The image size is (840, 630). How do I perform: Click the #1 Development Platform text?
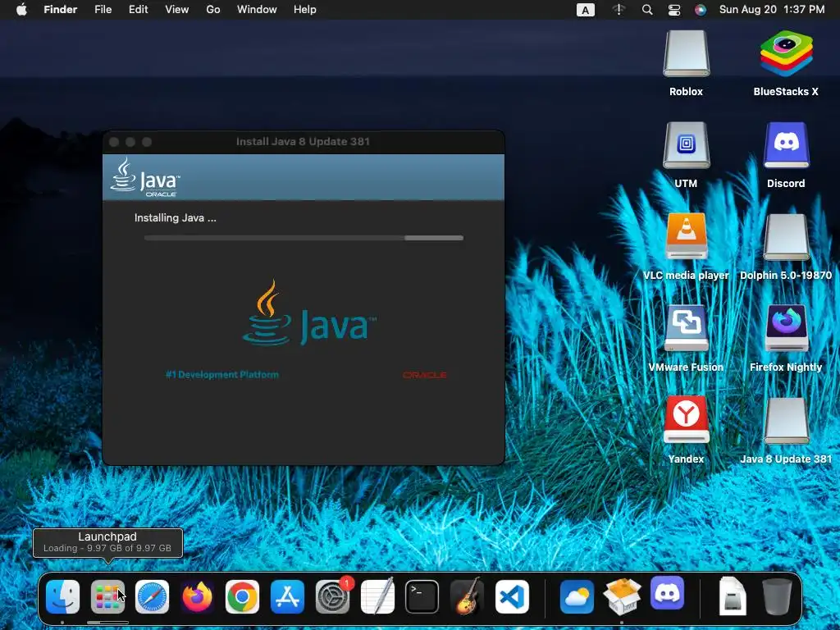(221, 374)
